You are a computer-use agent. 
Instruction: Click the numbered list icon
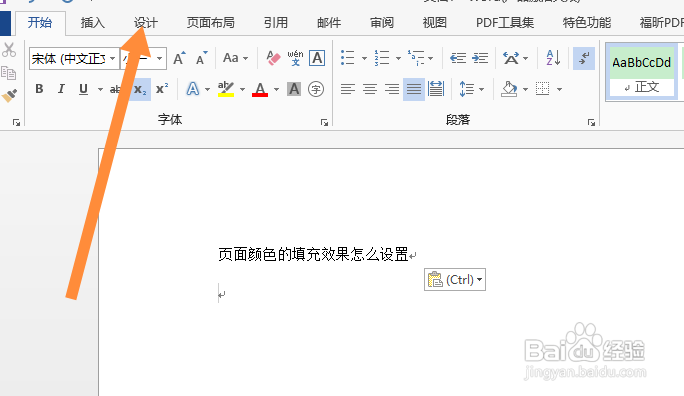coord(382,58)
